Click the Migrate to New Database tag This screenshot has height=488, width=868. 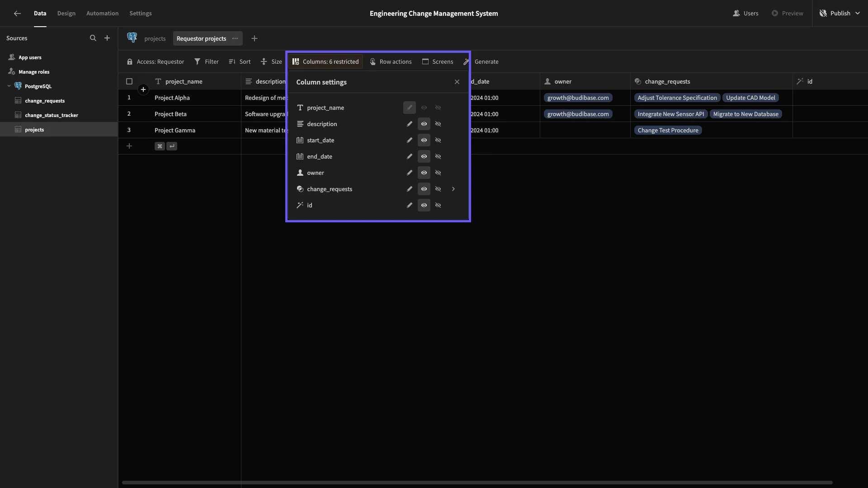(x=745, y=114)
